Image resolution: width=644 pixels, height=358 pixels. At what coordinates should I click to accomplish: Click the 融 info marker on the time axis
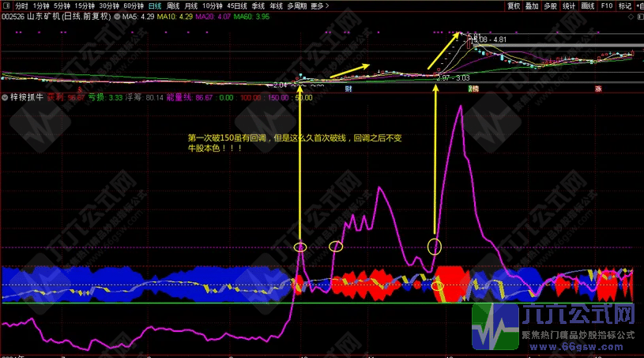coord(473,90)
